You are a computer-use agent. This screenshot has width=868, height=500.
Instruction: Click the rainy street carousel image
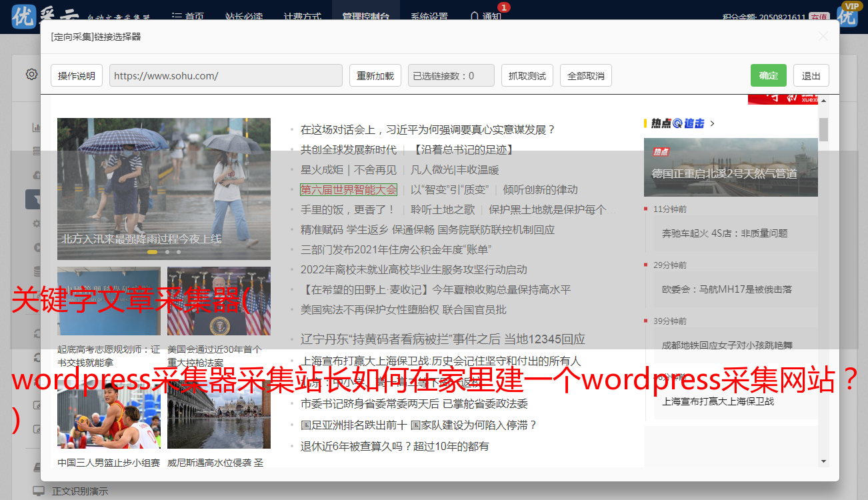click(x=164, y=189)
